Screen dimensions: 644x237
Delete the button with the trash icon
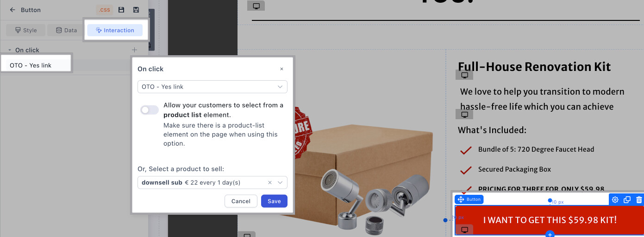pyautogui.click(x=639, y=199)
